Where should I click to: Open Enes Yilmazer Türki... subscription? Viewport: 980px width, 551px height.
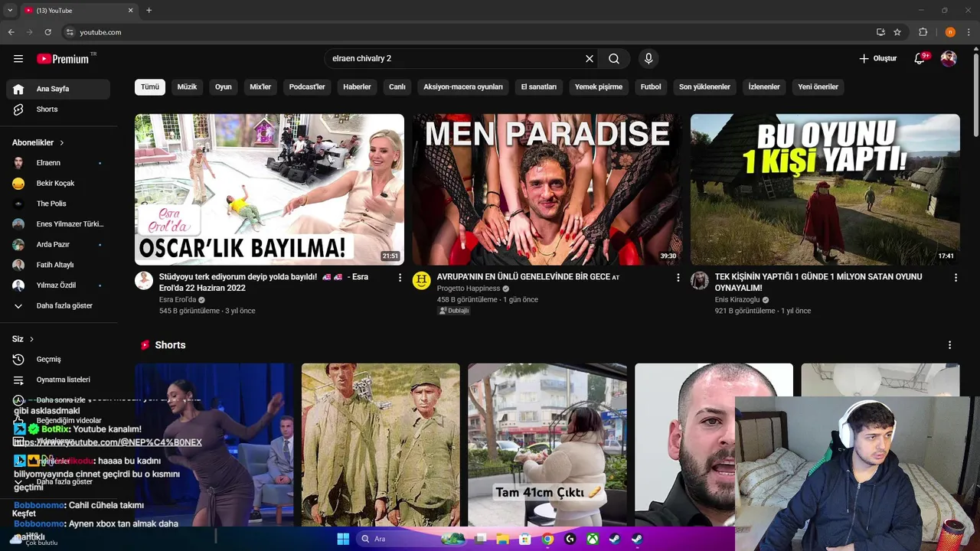pyautogui.click(x=58, y=224)
